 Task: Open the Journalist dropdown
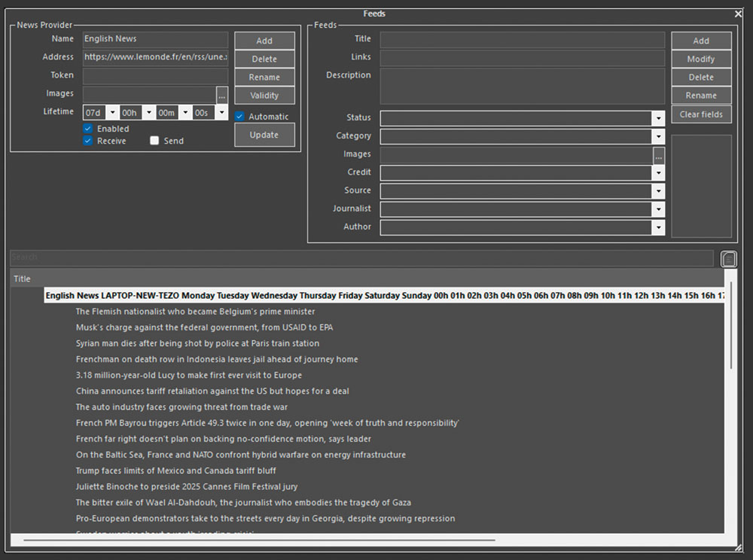658,209
